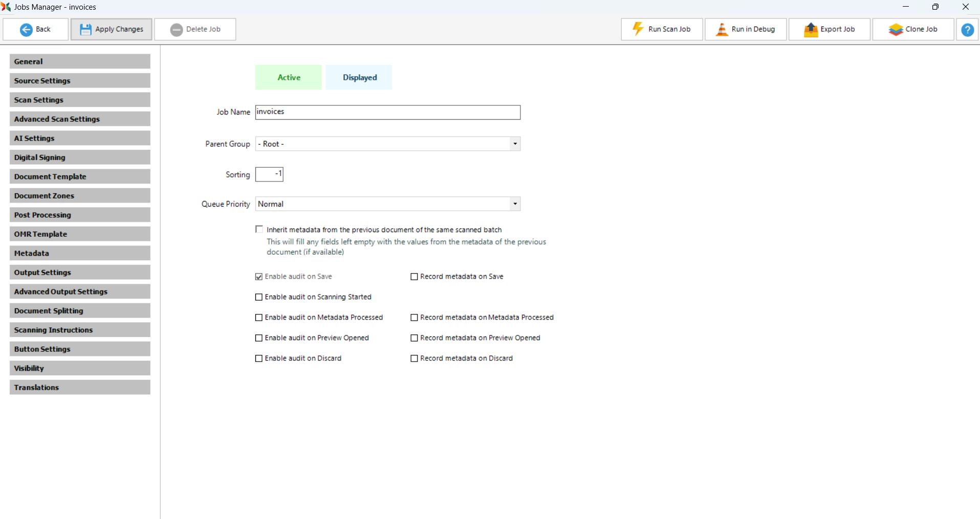980x519 pixels.
Task: Click the Clone Job button label
Action: pyautogui.click(x=922, y=29)
